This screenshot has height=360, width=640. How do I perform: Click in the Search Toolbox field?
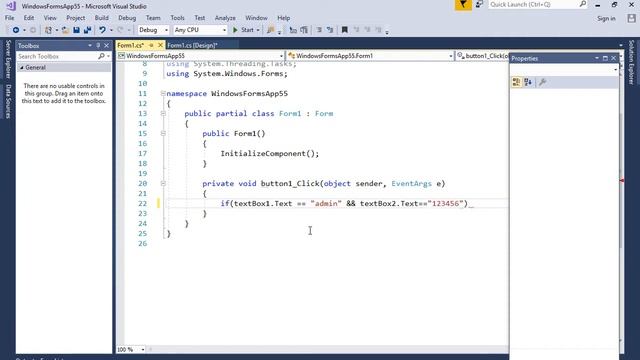pos(56,56)
